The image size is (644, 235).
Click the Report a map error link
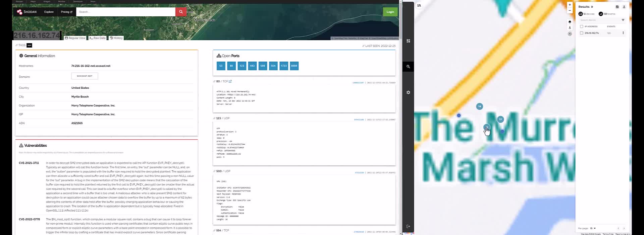tap(623, 234)
